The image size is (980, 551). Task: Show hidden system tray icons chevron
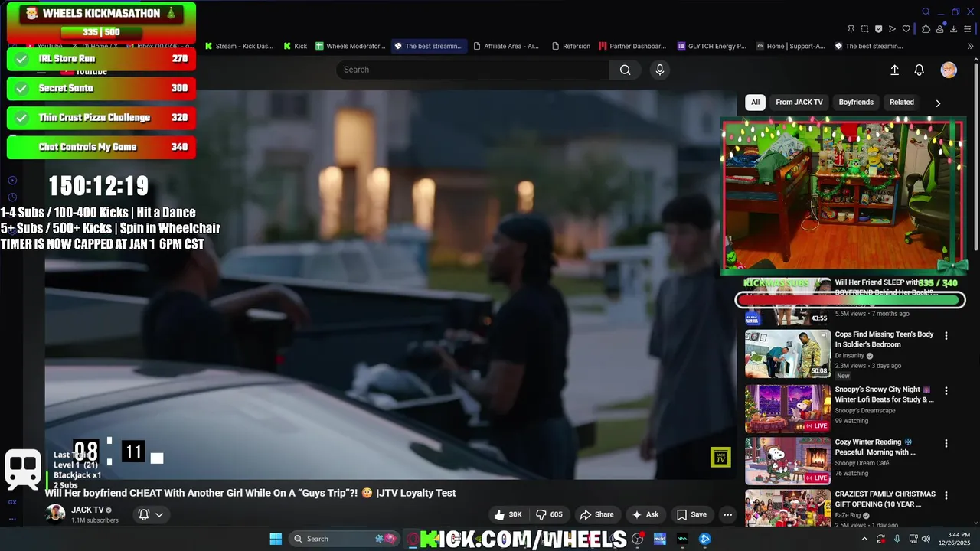click(864, 539)
